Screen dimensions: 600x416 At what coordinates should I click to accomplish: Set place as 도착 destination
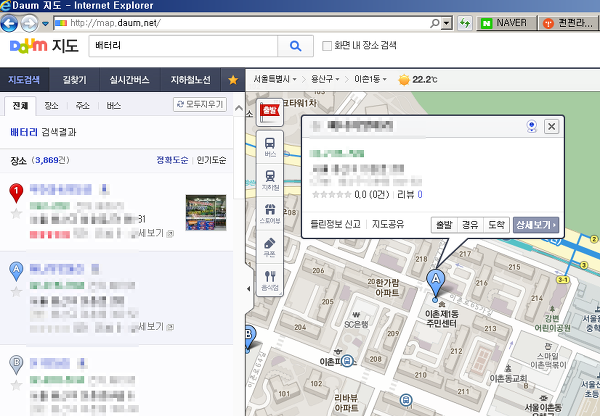coord(496,225)
